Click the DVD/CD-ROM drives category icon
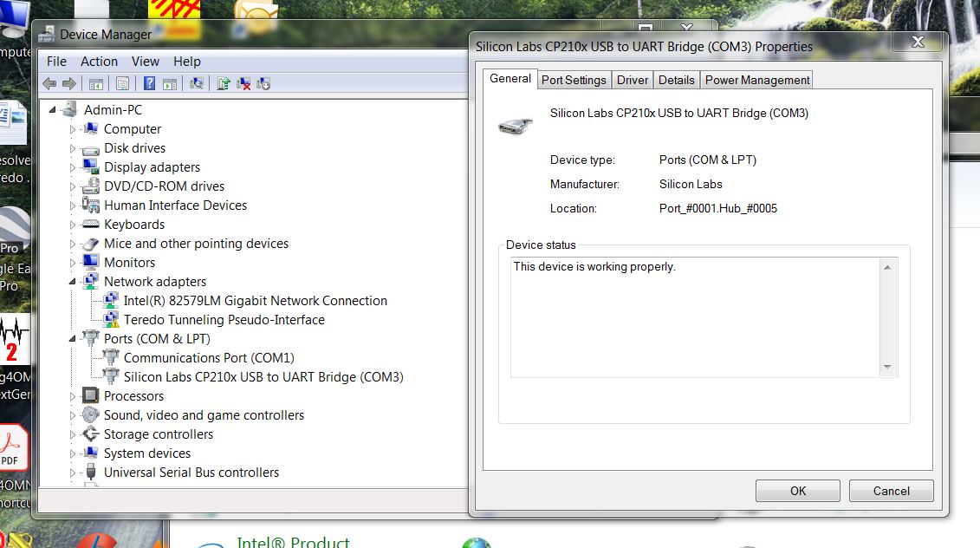The height and width of the screenshot is (548, 980). pyautogui.click(x=91, y=186)
